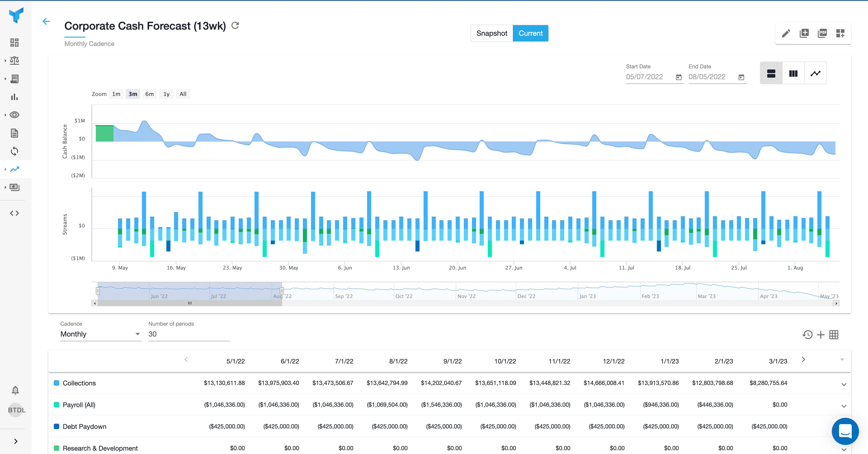
Task: Expand the Collections row
Action: 844,384
